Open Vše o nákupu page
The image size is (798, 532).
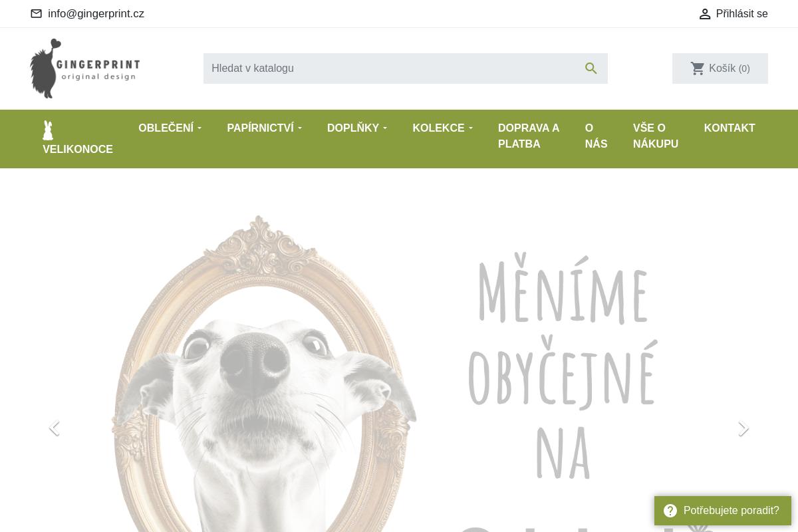pos(656,136)
